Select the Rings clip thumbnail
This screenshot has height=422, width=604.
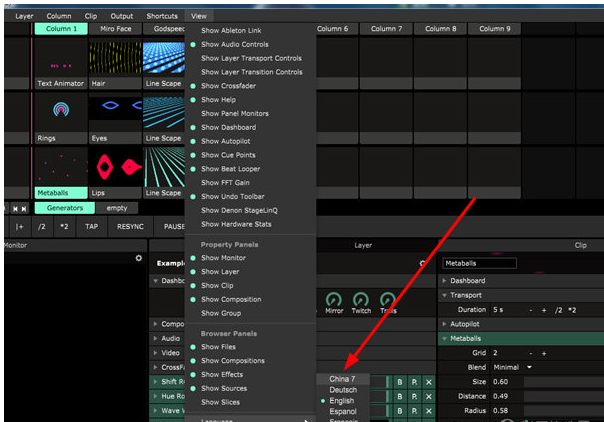[x=61, y=113]
